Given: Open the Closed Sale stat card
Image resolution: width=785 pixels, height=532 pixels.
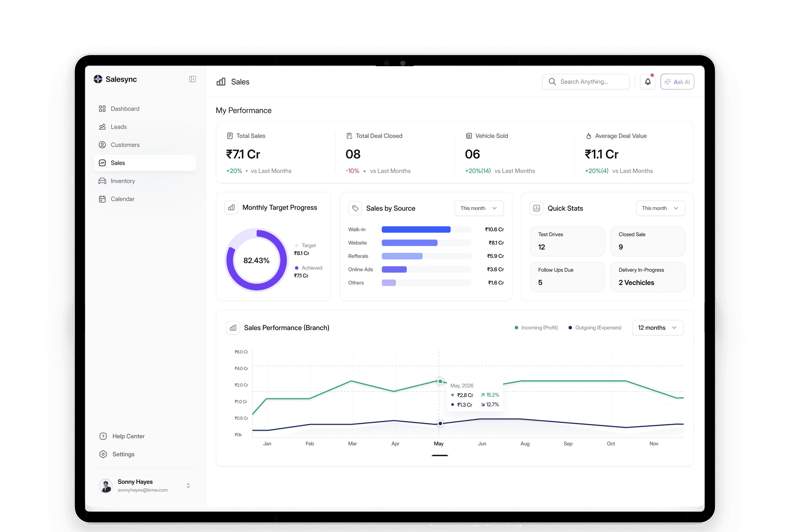Looking at the screenshot, I should (647, 241).
